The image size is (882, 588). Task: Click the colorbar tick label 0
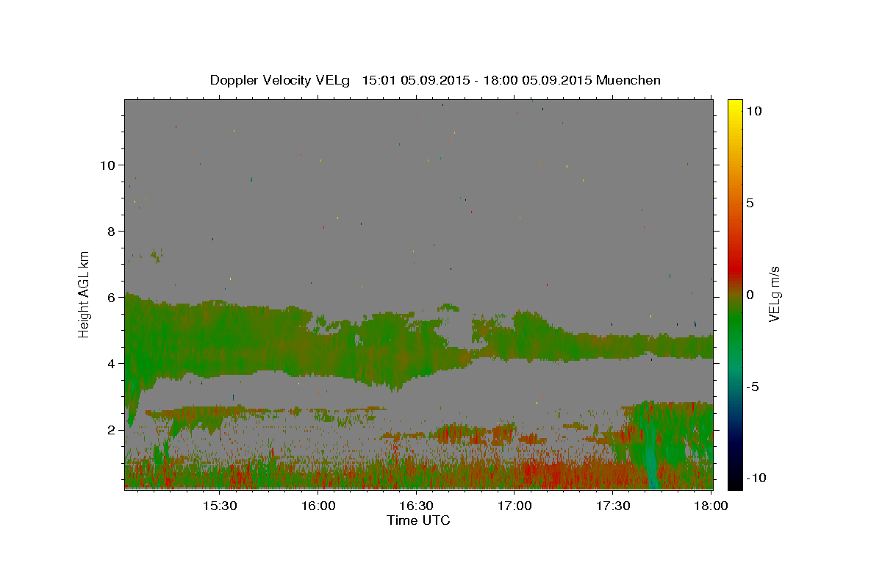click(x=750, y=295)
